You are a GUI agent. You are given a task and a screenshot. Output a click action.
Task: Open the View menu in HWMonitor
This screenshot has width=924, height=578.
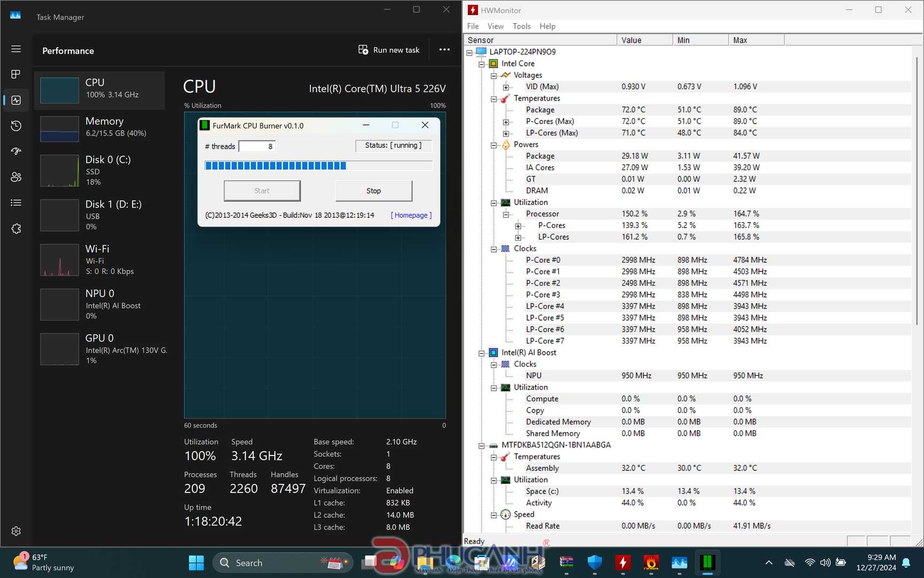(495, 26)
